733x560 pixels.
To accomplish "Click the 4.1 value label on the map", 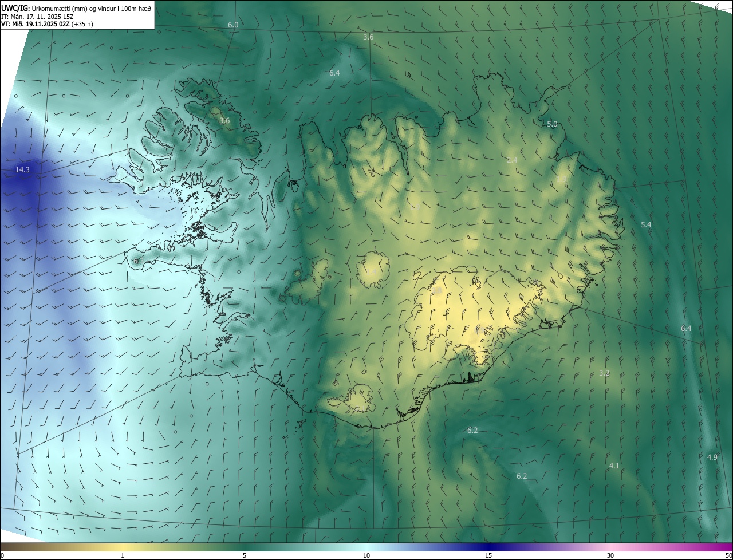I will tap(614, 466).
